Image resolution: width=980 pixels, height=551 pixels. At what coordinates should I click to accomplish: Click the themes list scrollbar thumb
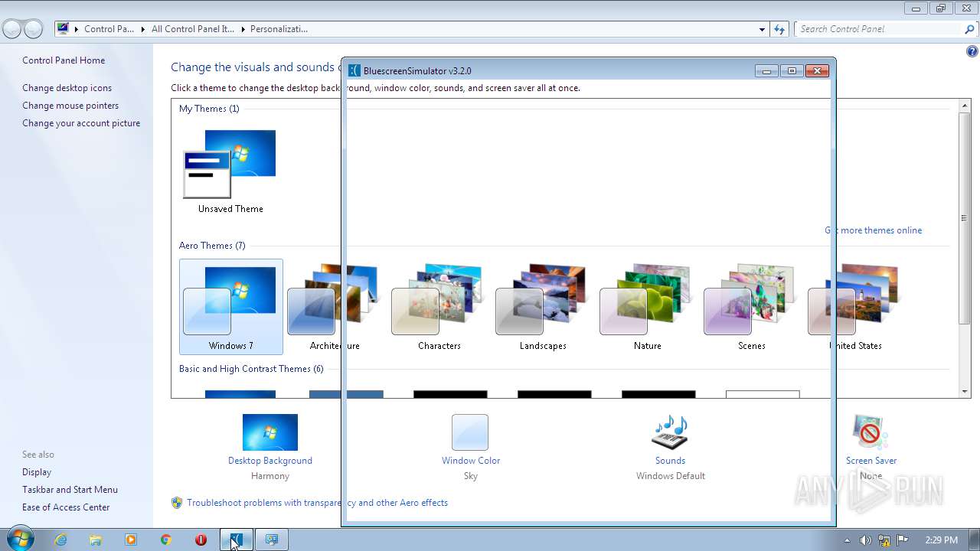965,217
